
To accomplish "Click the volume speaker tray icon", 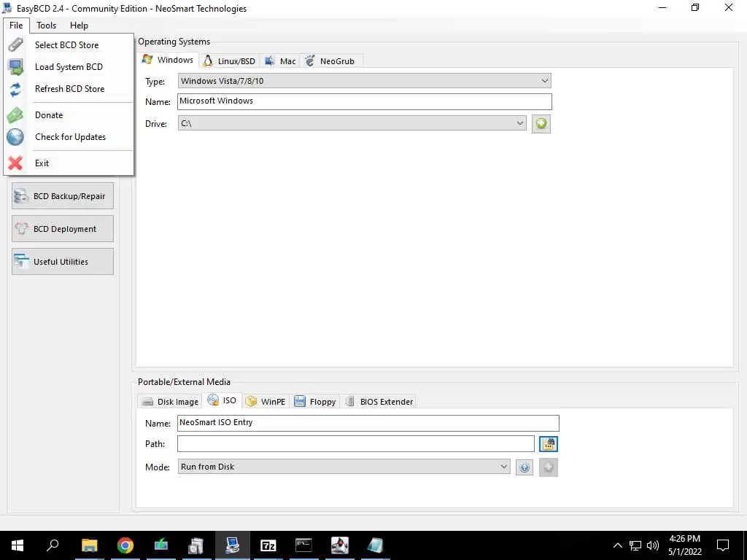I will [653, 545].
